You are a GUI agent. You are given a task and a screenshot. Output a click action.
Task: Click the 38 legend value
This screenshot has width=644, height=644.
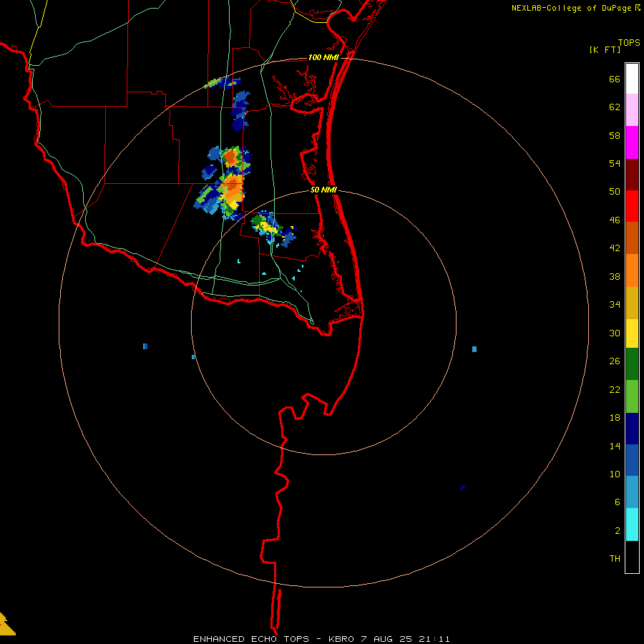coord(615,276)
